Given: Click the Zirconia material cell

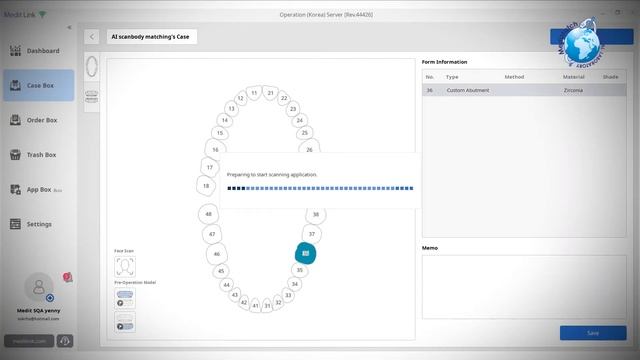Looking at the screenshot, I should click(573, 90).
